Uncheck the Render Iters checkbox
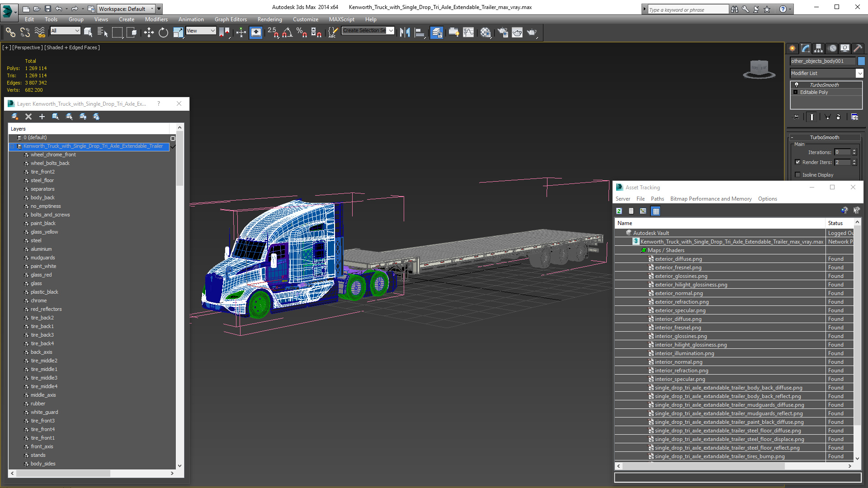868x488 pixels. [x=797, y=162]
